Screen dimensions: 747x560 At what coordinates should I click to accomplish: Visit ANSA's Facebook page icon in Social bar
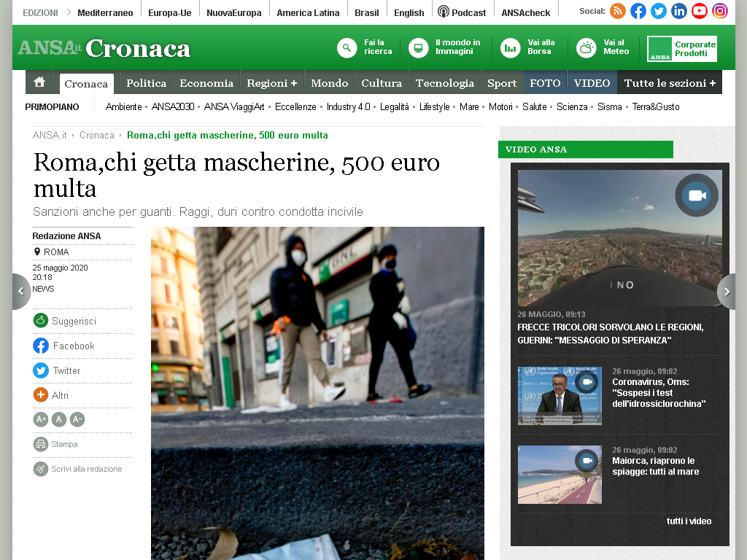pyautogui.click(x=638, y=11)
